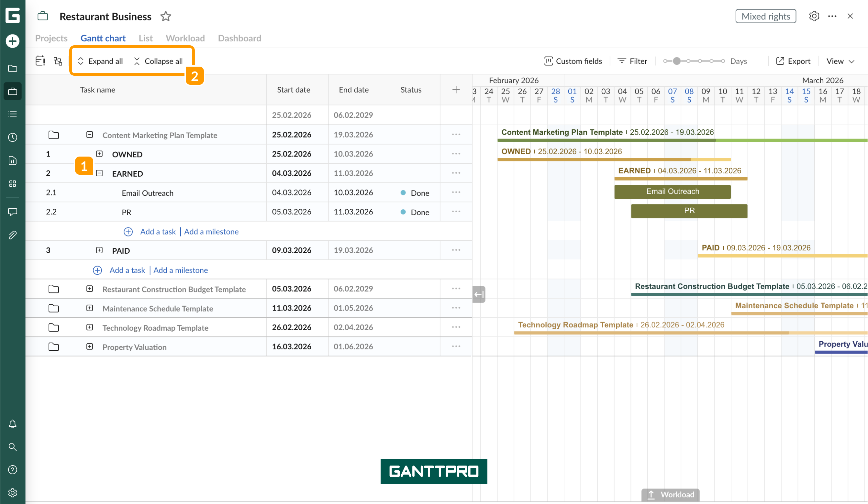
Task: Click the Email Outreach Gantt bar
Action: pyautogui.click(x=672, y=192)
